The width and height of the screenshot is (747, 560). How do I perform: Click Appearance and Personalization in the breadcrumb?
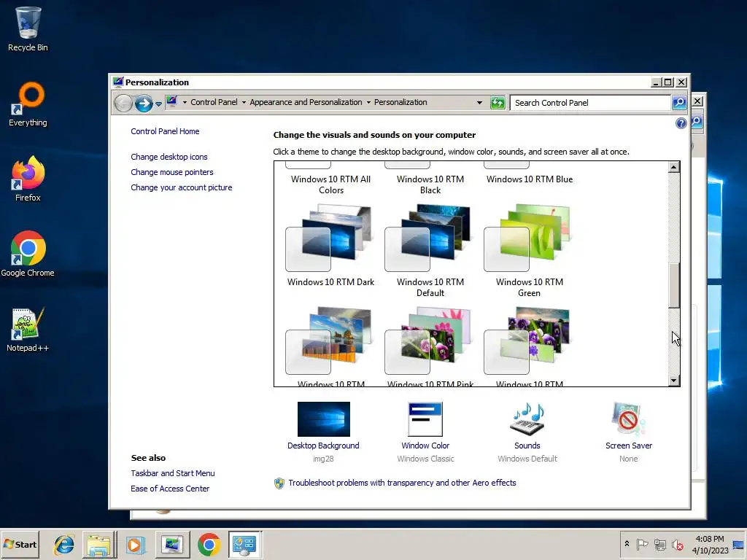[306, 102]
